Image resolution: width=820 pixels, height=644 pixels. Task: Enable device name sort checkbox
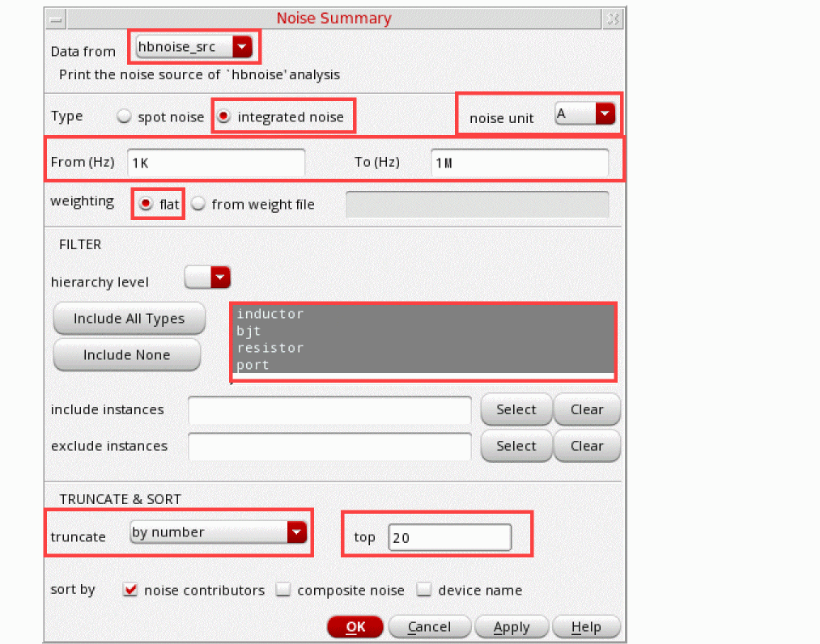coord(424,590)
